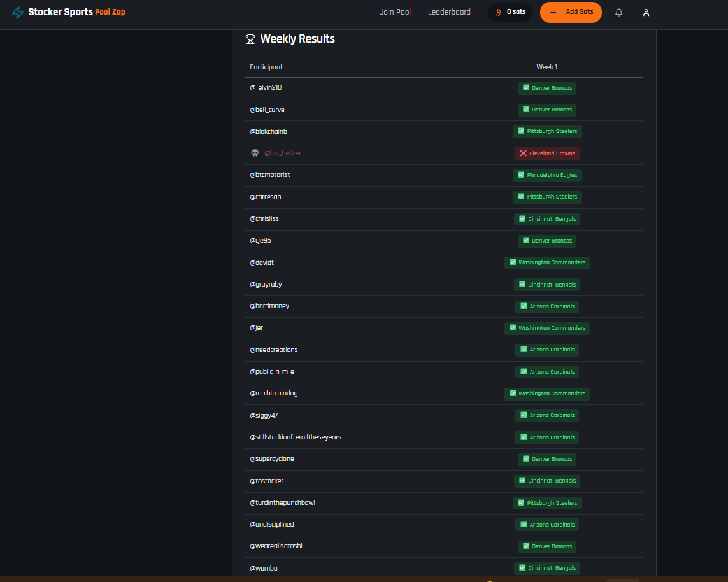Click the Stacker Sports lightning bolt logo

point(18,13)
